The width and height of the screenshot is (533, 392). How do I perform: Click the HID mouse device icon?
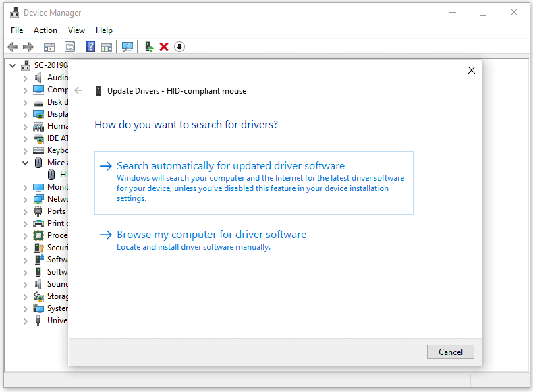click(51, 175)
